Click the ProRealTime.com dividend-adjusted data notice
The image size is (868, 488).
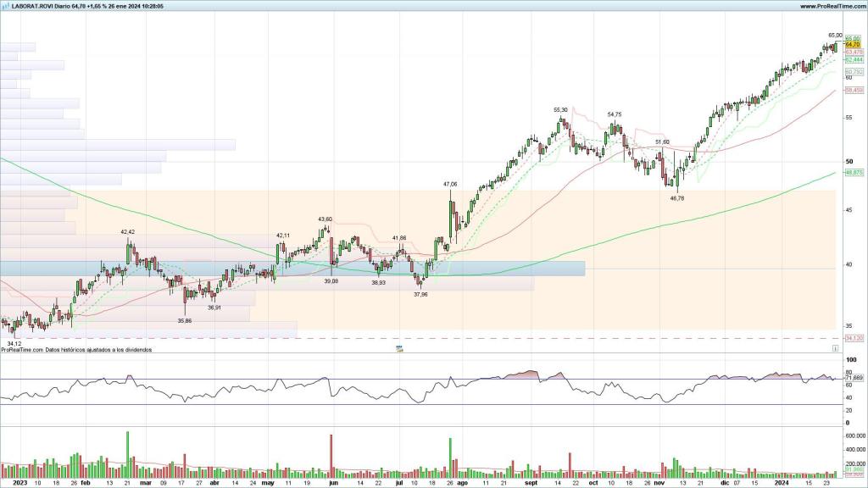[76, 348]
